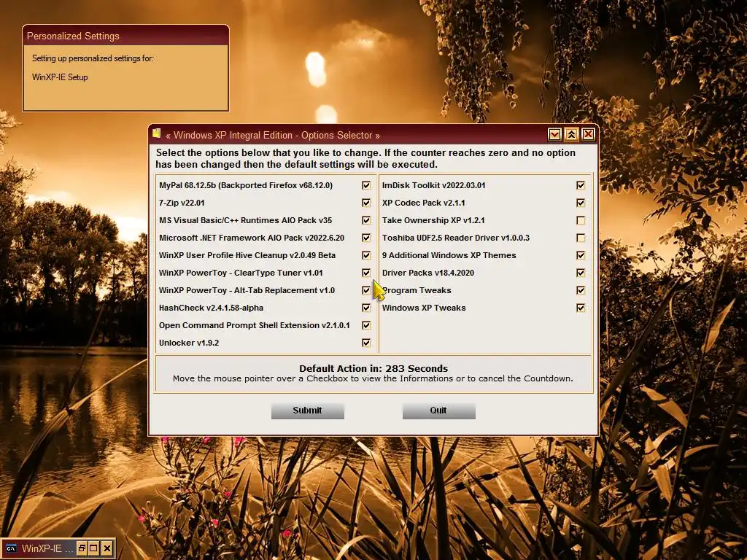Image resolution: width=747 pixels, height=560 pixels.
Task: Maximize the minimized WinXP-IE window
Action: [x=94, y=548]
